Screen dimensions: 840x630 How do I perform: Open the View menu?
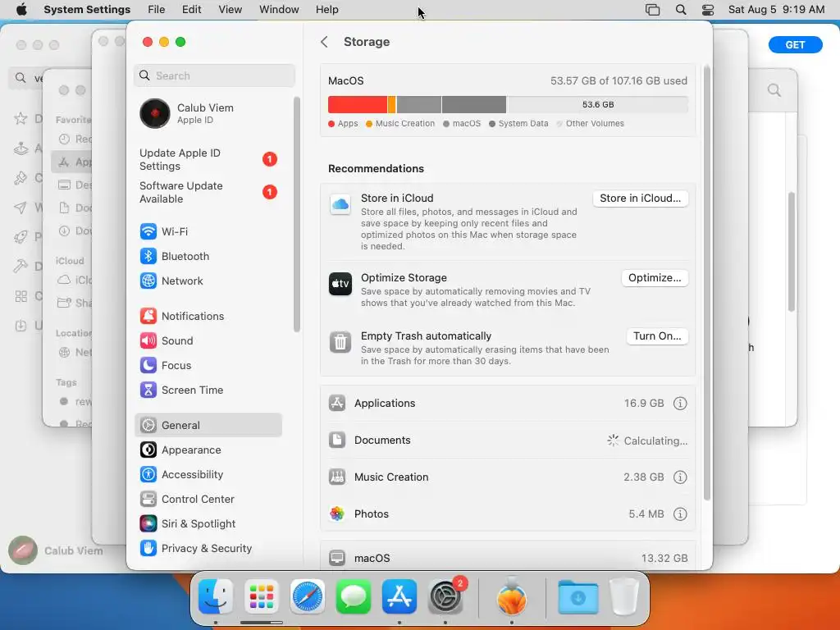coord(230,10)
